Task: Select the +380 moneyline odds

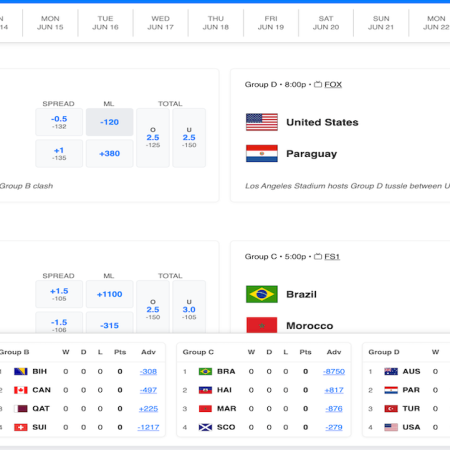Action: pyautogui.click(x=109, y=153)
